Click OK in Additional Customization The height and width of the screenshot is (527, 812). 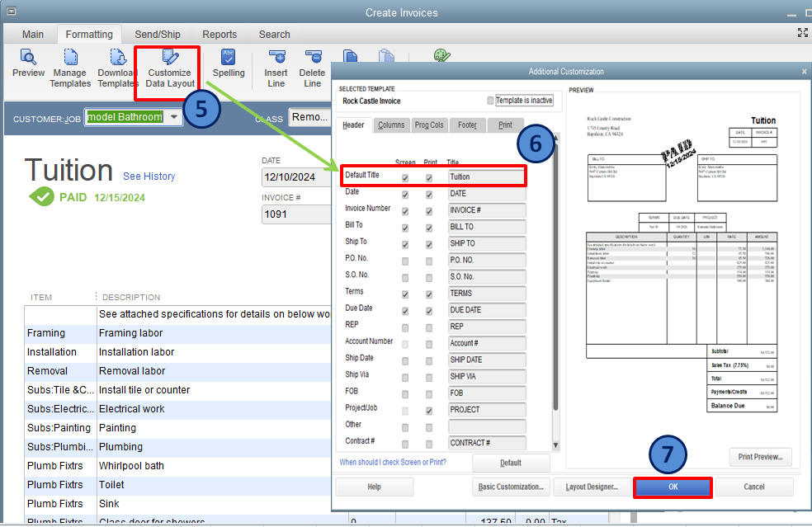tap(673, 487)
